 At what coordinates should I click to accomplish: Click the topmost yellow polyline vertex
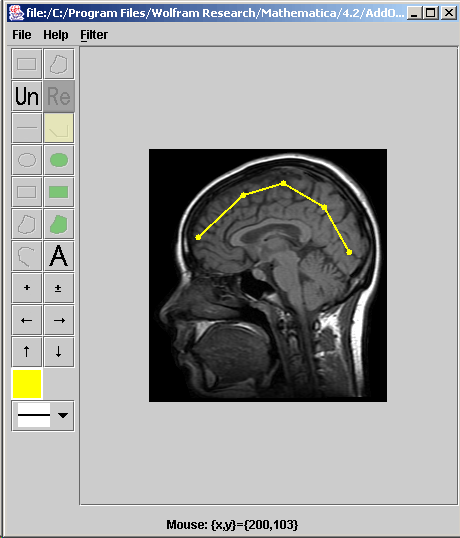pyautogui.click(x=283, y=184)
